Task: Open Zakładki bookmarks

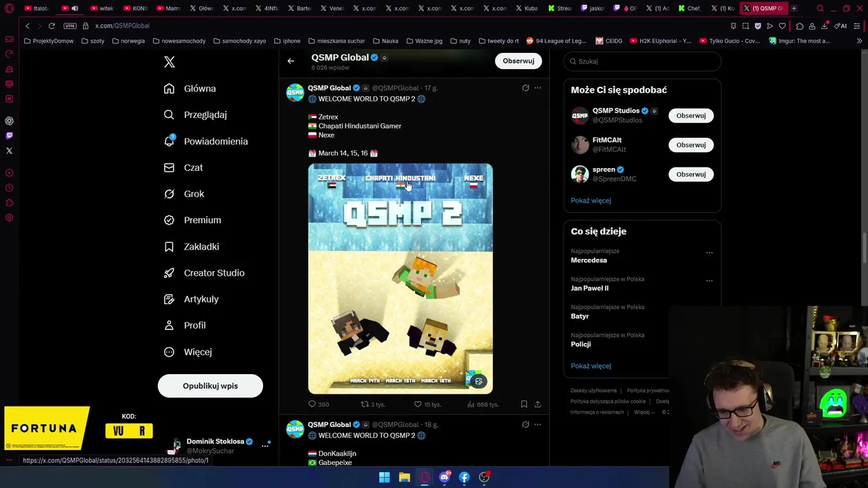Action: click(192, 247)
